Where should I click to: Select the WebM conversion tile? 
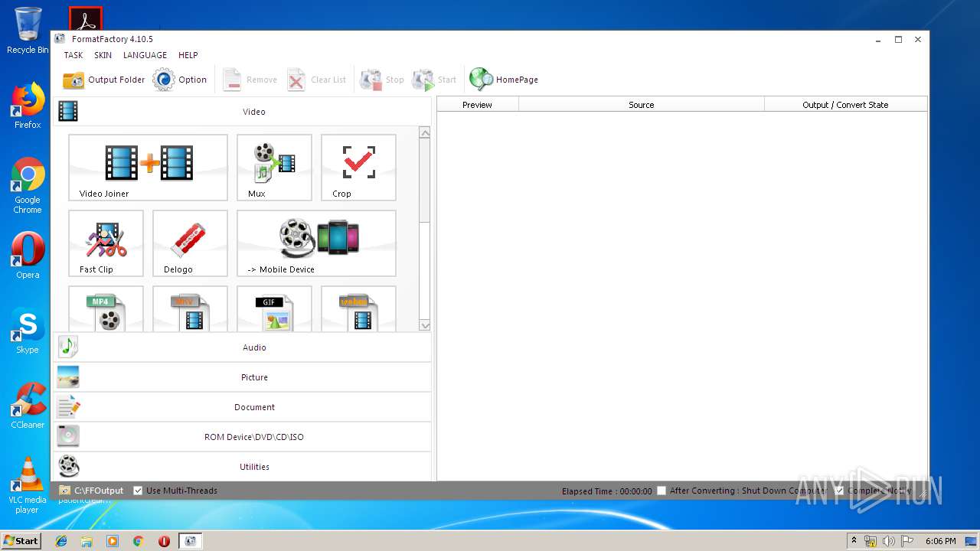[358, 309]
